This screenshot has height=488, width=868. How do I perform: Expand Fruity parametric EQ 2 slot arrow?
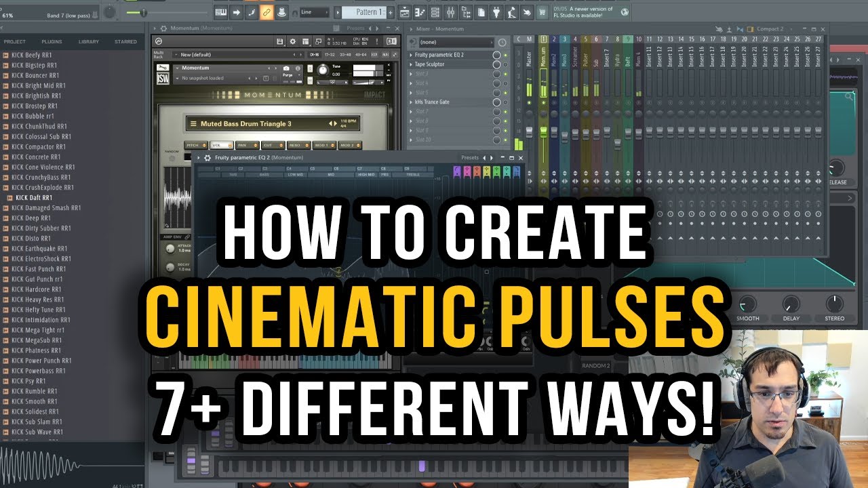tap(411, 55)
